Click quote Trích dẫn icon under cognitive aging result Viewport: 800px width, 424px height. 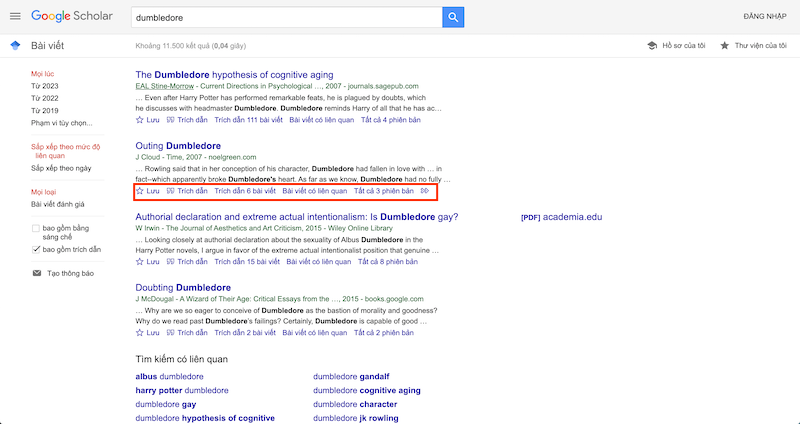click(171, 120)
